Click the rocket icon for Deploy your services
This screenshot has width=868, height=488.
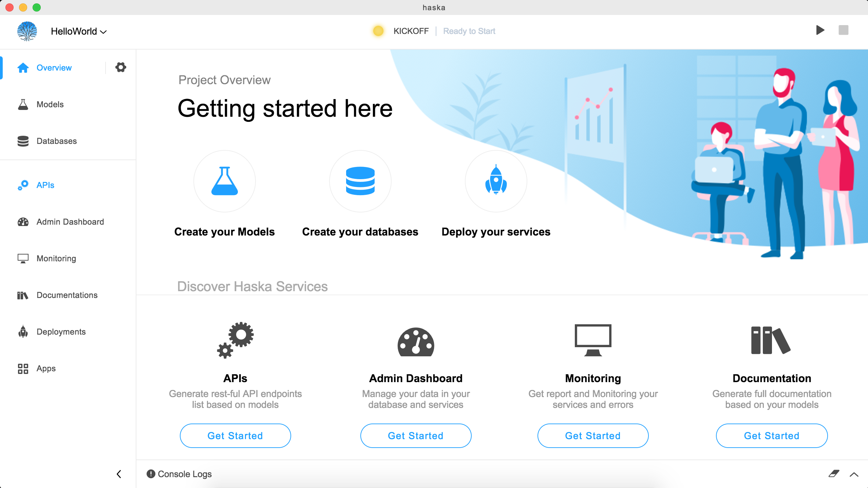point(496,181)
